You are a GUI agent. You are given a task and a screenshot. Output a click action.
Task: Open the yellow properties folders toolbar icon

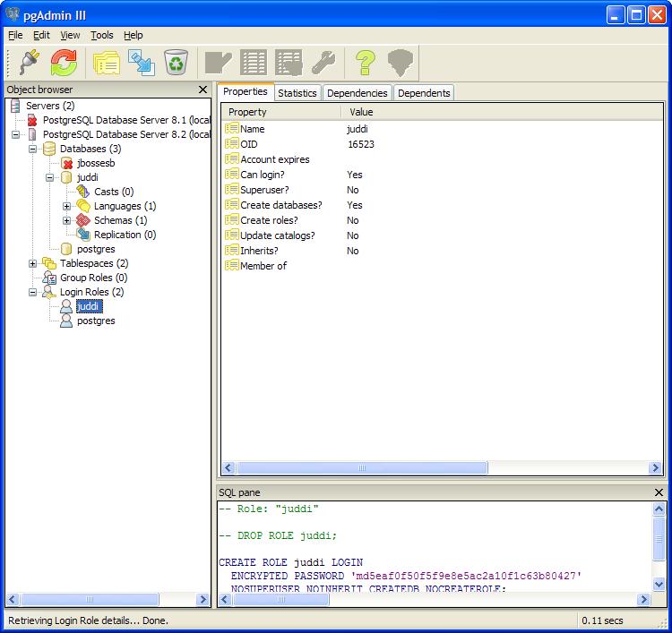[107, 63]
